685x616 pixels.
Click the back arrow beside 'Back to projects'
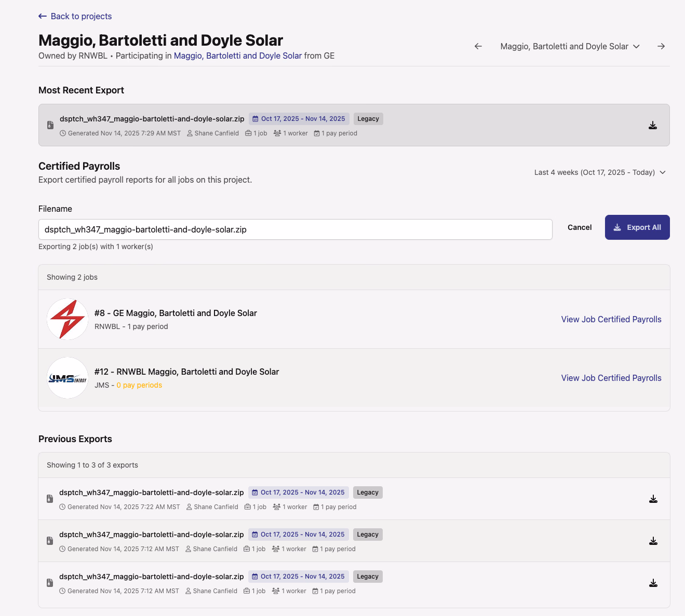43,16
